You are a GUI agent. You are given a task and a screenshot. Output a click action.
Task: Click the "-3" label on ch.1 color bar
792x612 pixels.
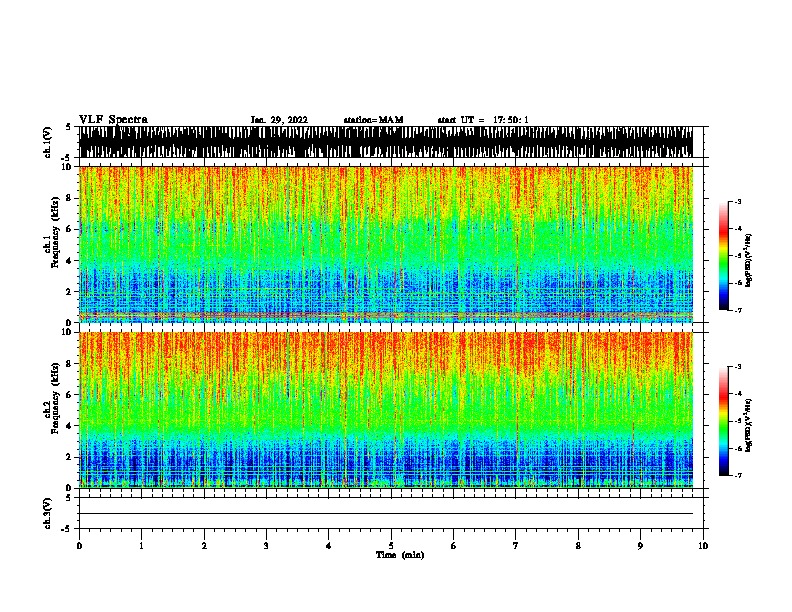coord(737,201)
